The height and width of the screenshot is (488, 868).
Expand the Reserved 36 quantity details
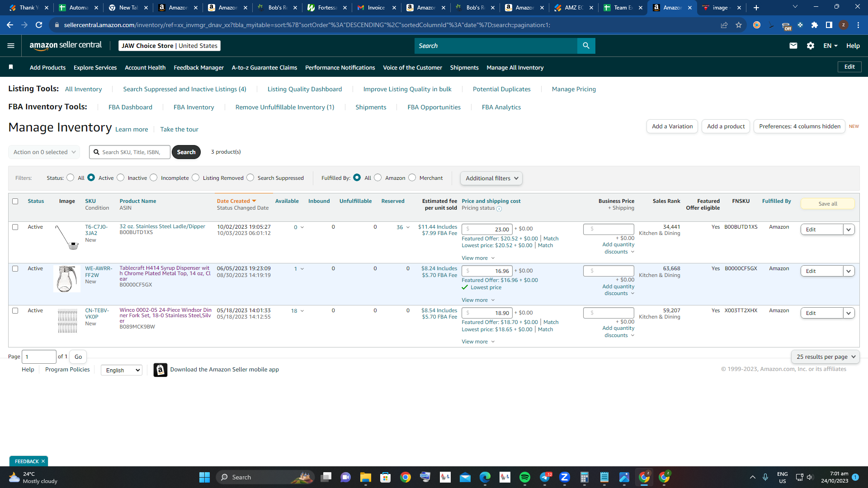click(403, 227)
